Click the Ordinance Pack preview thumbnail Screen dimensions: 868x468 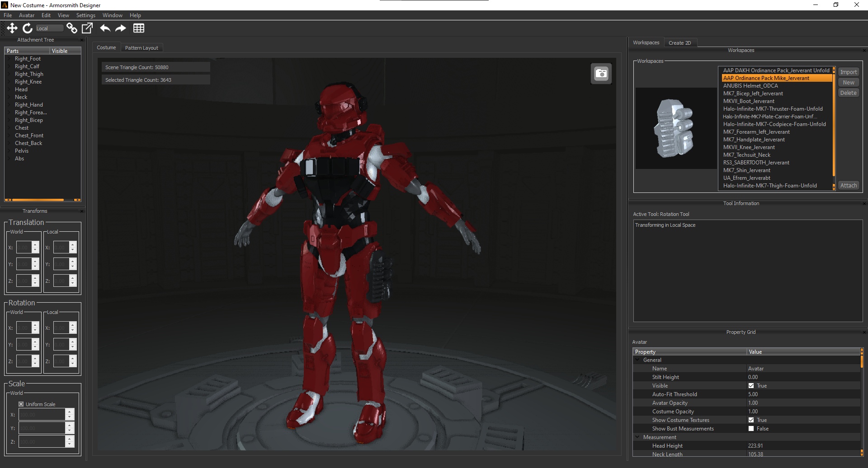676,128
